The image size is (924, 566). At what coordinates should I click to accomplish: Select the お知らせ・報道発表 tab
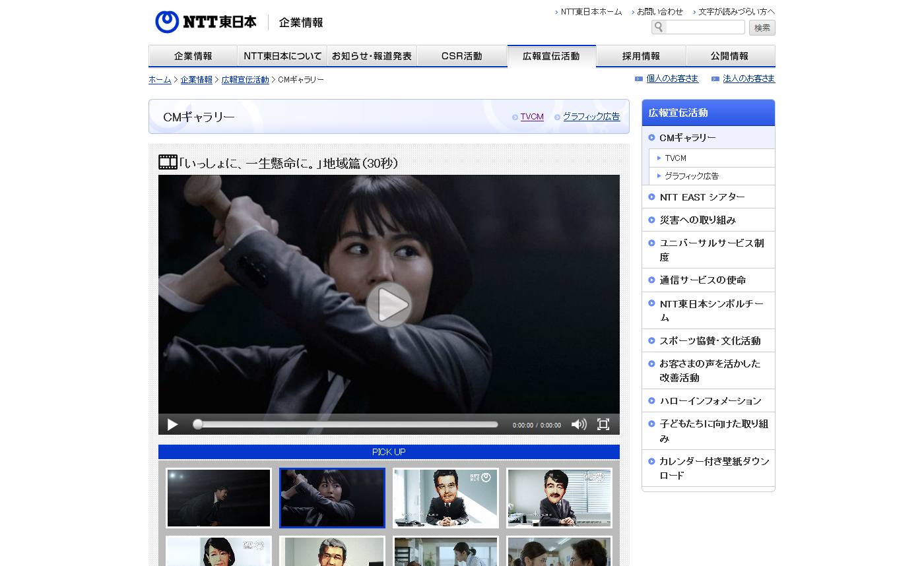tap(372, 56)
